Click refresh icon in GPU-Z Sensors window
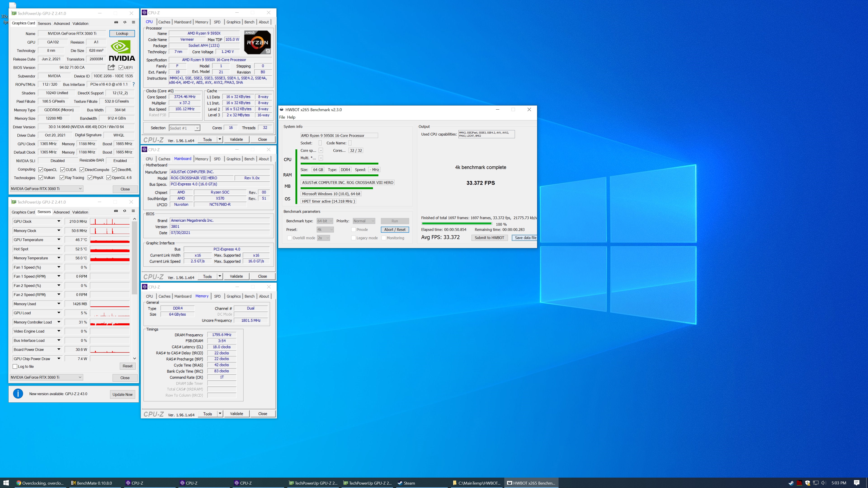 pyautogui.click(x=125, y=211)
